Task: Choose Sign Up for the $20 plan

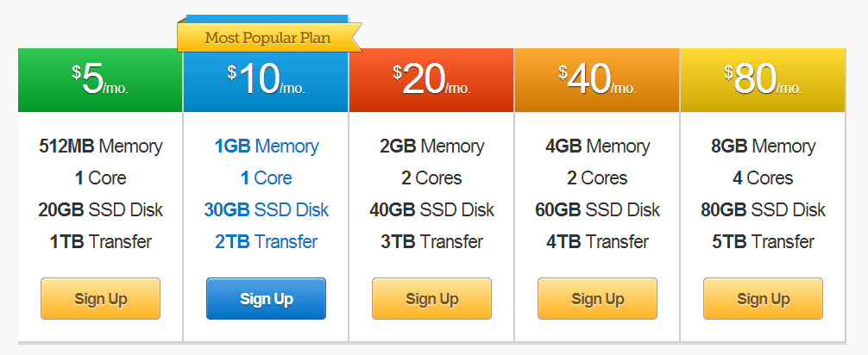Action: point(431,299)
